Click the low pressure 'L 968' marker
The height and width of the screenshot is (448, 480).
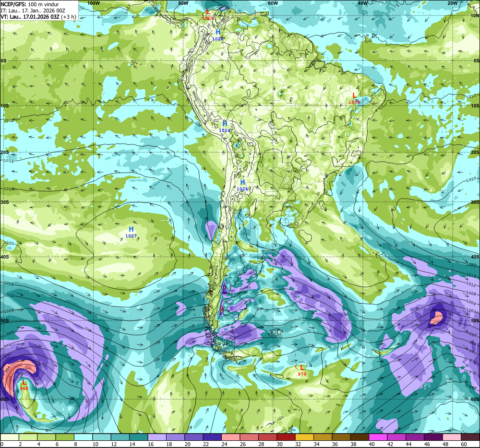click(24, 385)
